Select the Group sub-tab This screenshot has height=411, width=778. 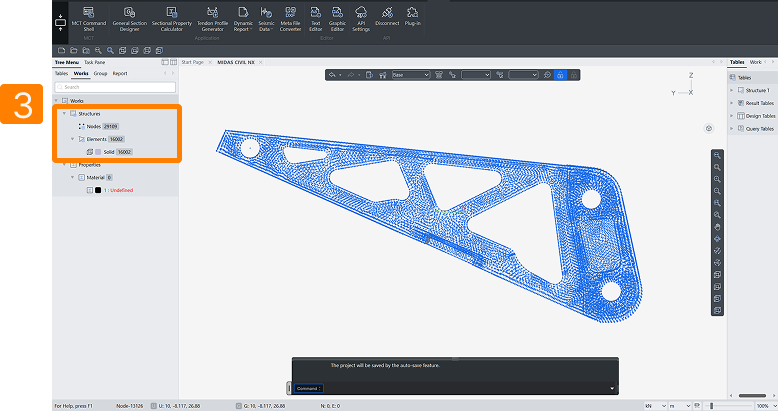(100, 73)
